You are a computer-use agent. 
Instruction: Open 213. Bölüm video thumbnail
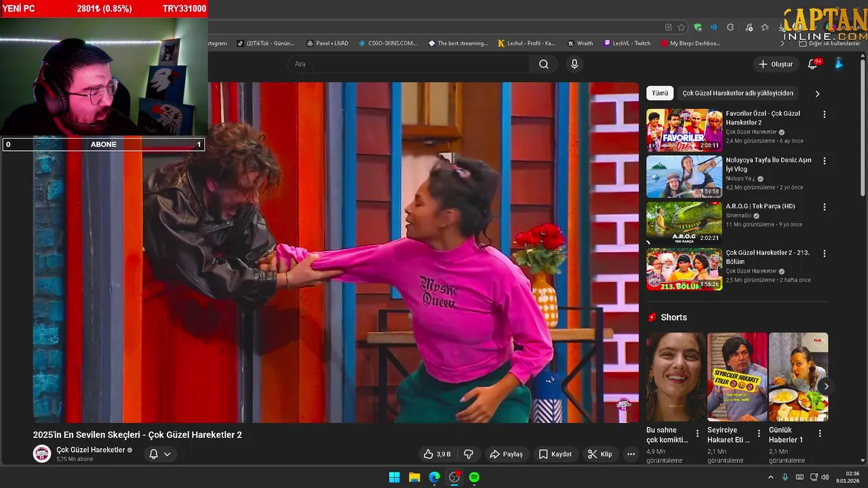[684, 269]
